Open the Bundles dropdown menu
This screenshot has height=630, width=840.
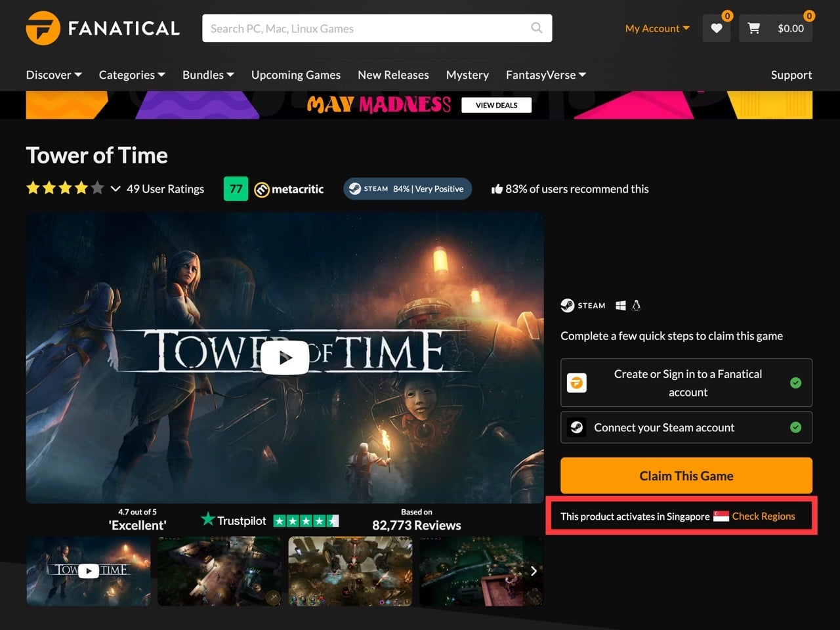[208, 75]
